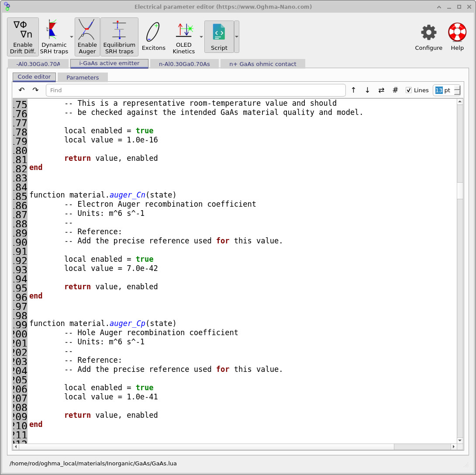The height and width of the screenshot is (475, 476).
Task: Click GaAs.lua file path in status bar
Action: coord(93,464)
